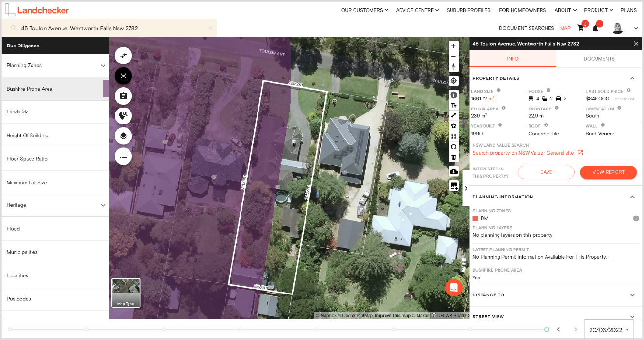
Task: Zoom out on the map
Action: [454, 56]
